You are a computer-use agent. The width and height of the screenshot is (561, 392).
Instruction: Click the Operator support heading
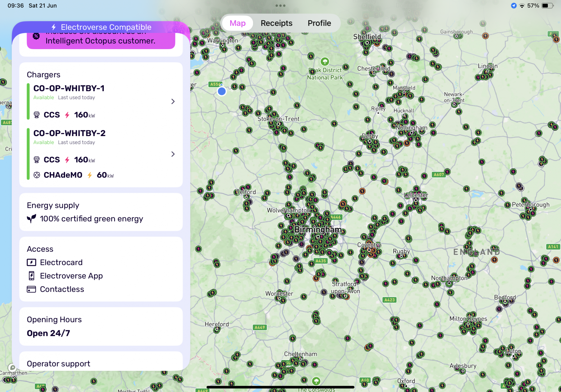point(59,364)
